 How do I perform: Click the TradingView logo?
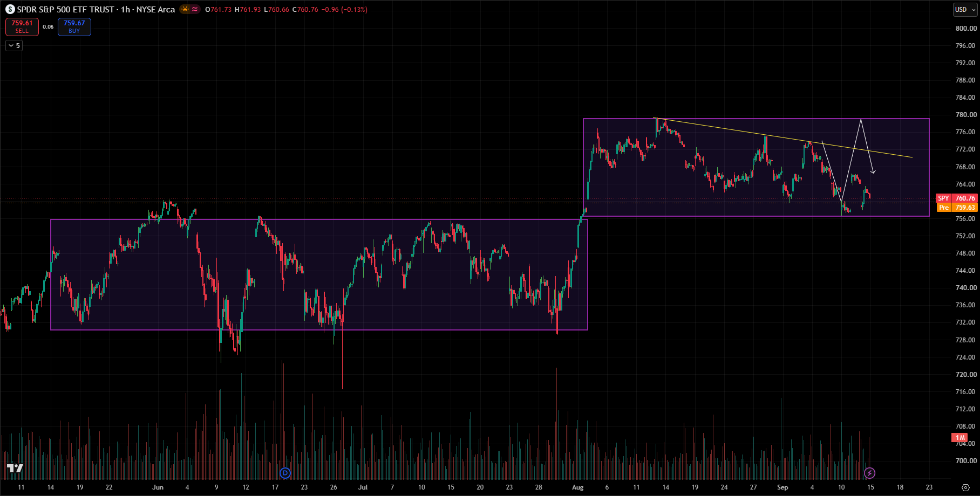[x=15, y=469]
